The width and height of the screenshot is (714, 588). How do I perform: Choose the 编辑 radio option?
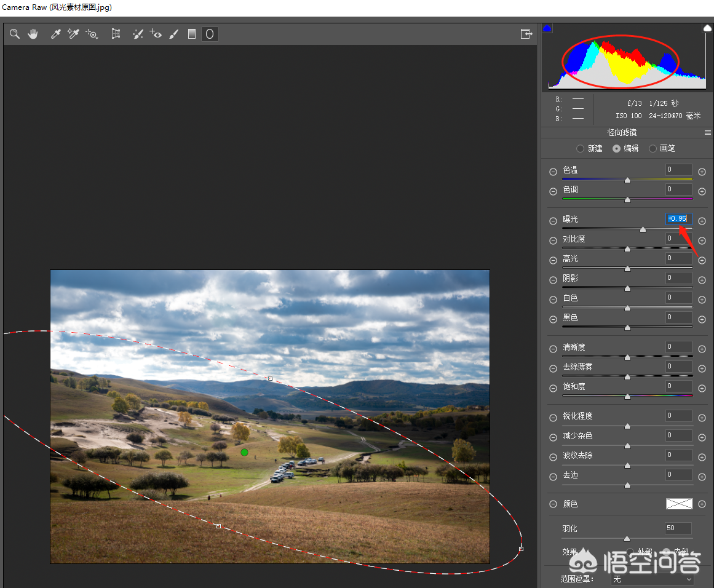617,148
